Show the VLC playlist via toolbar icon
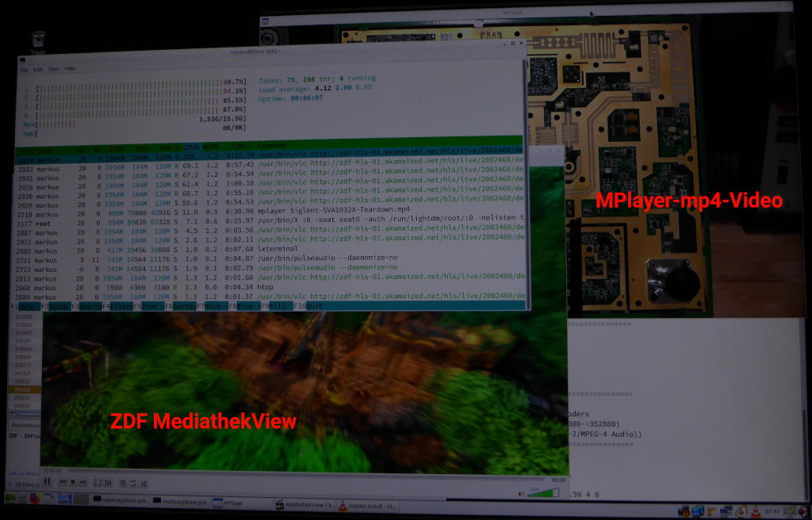 123,484
